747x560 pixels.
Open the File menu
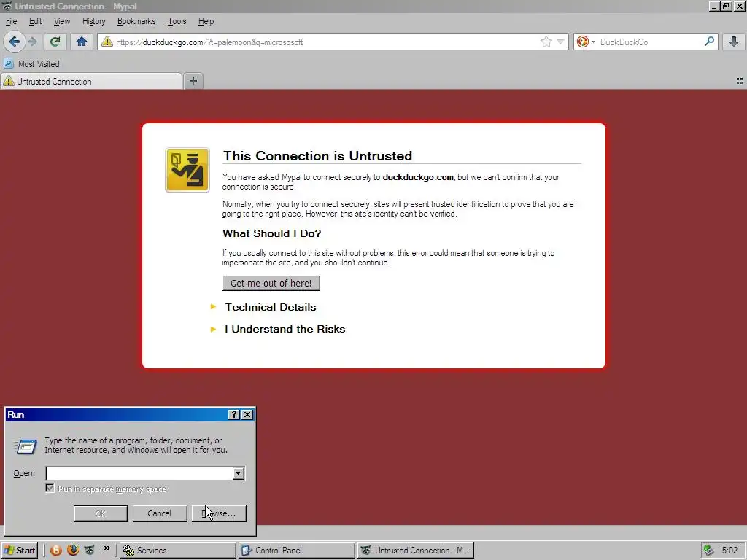tap(11, 21)
